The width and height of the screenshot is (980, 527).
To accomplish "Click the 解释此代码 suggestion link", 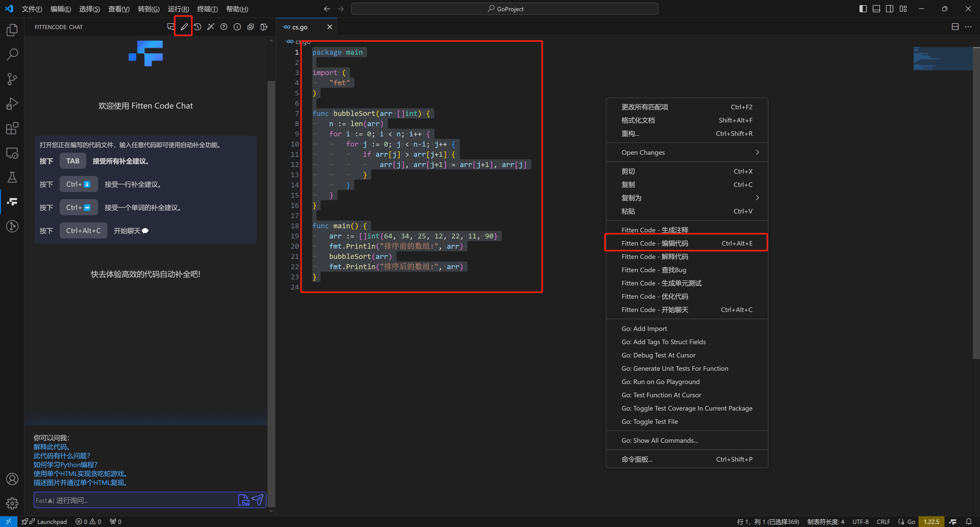I will click(52, 447).
